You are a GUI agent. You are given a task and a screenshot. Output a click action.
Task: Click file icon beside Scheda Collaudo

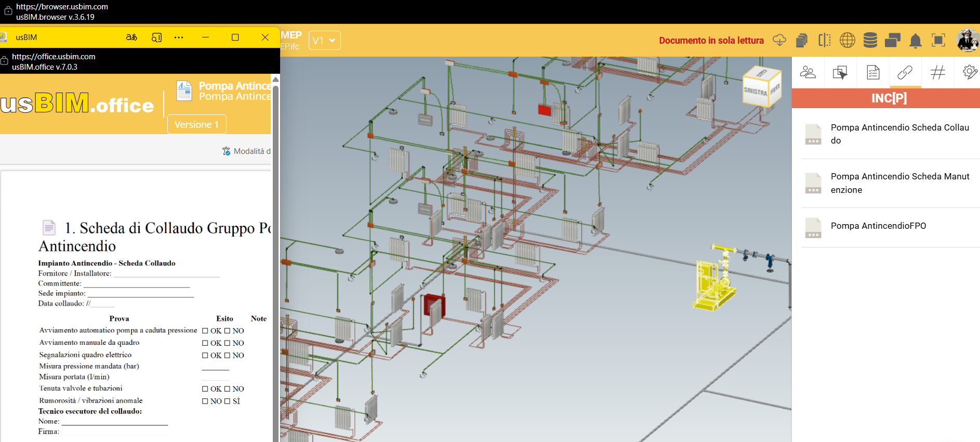click(813, 134)
